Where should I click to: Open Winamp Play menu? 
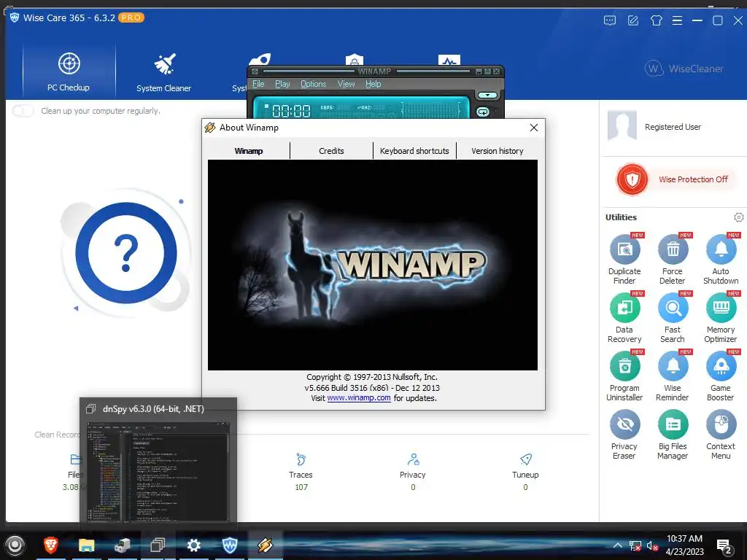(282, 84)
